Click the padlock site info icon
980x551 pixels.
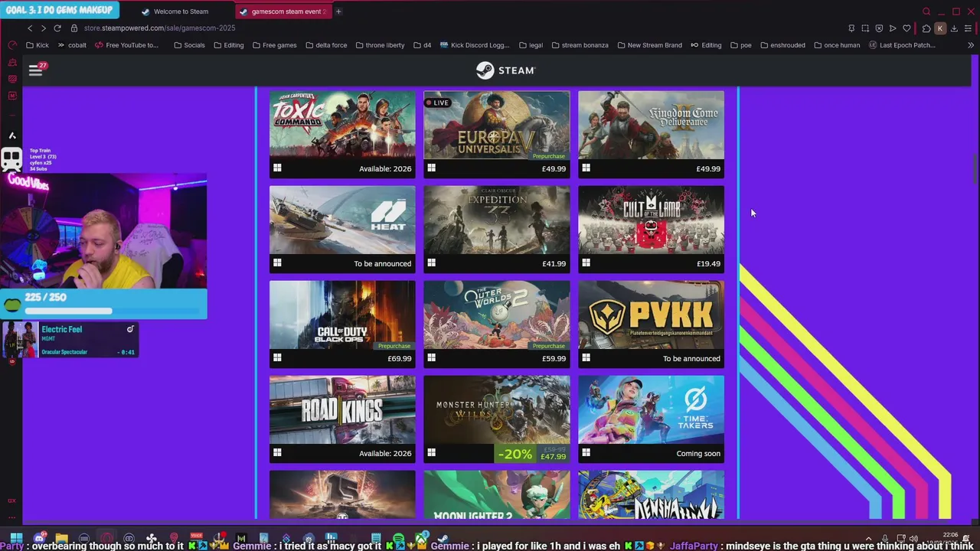coord(74,28)
